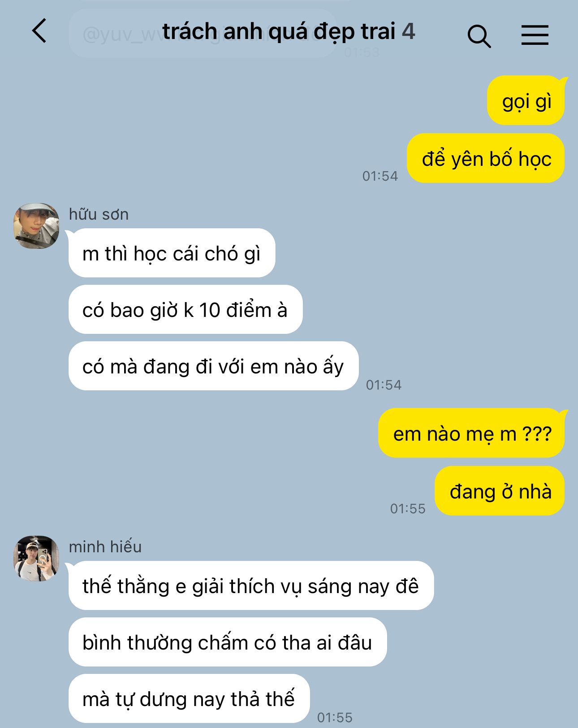Open chat search magnifier icon
Viewport: 578px width, 728px height.
[x=479, y=36]
